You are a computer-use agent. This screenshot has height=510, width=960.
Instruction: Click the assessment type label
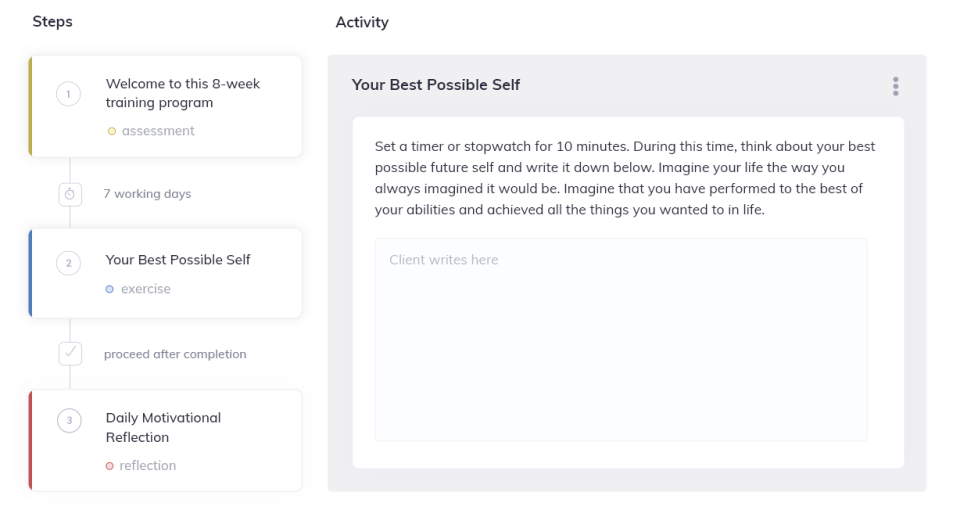pos(158,131)
